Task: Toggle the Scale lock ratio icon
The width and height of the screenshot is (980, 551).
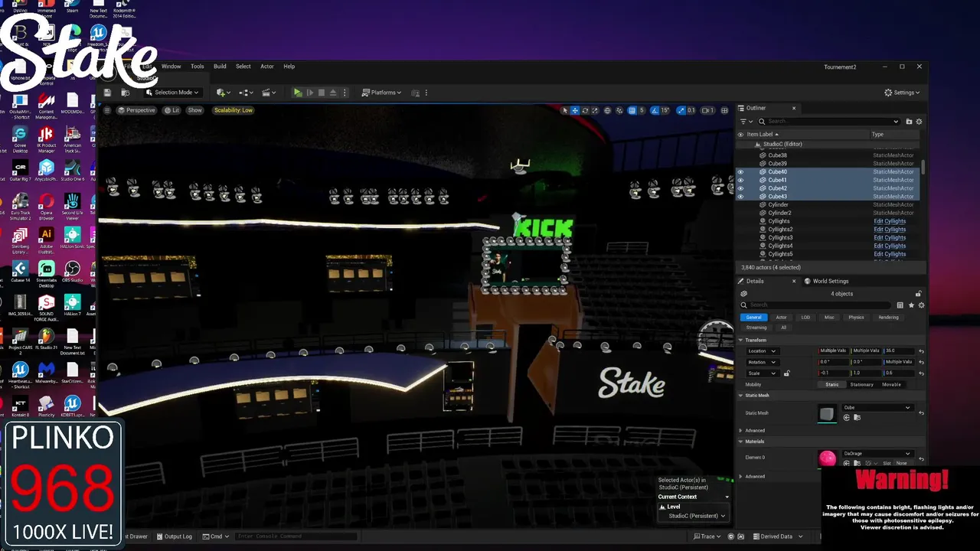Action: (x=786, y=373)
